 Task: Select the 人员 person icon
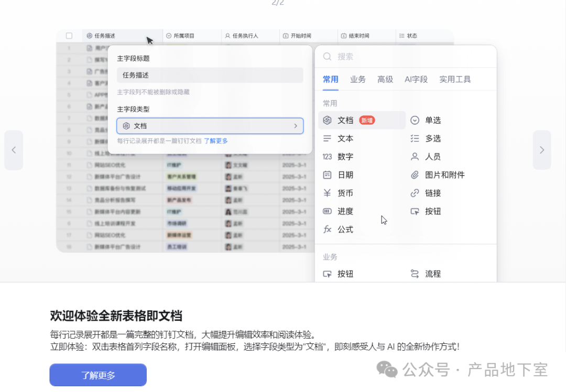pyautogui.click(x=415, y=157)
